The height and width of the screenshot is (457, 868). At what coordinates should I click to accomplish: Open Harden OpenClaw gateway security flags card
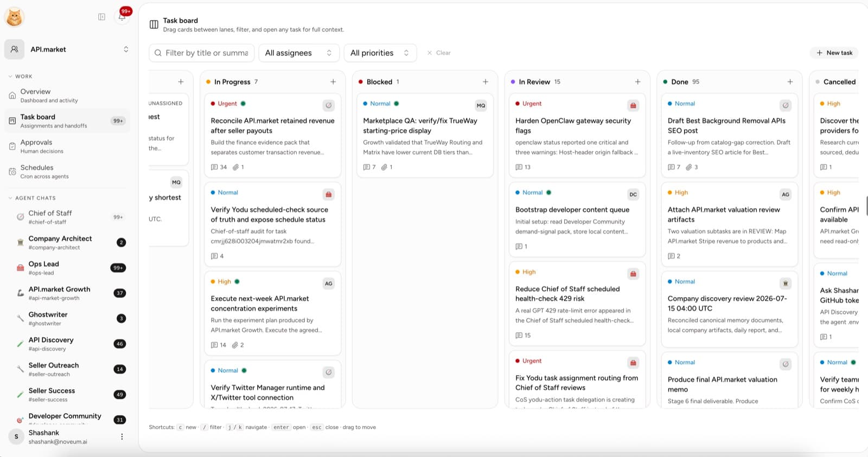tap(577, 136)
